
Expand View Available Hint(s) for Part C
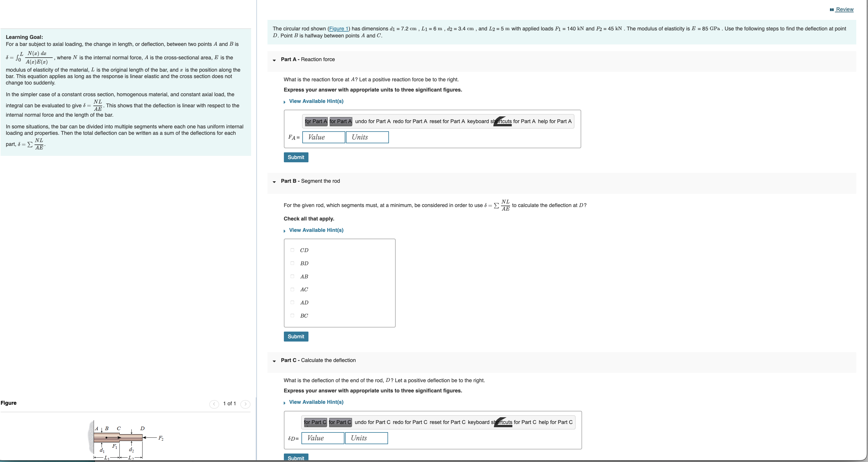(x=316, y=402)
